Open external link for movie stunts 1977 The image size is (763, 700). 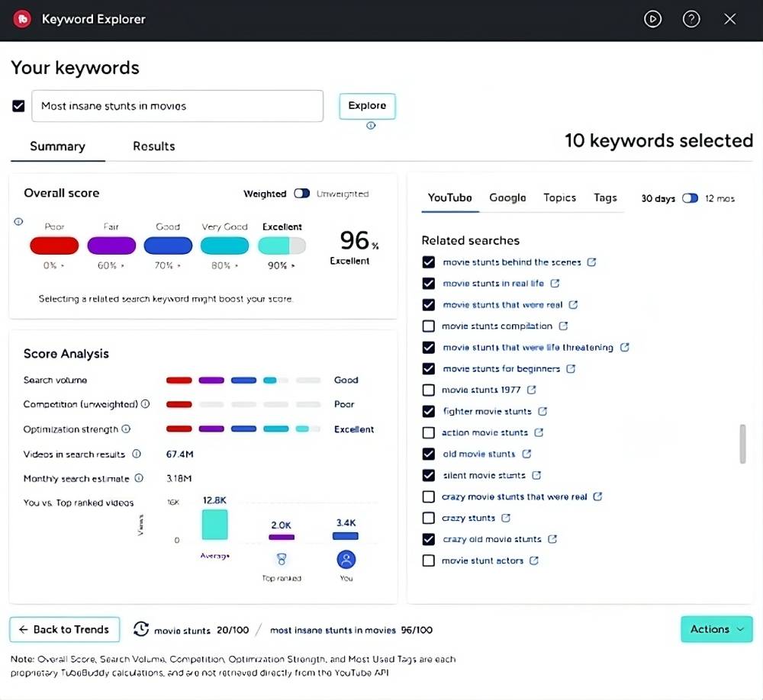[x=531, y=390]
